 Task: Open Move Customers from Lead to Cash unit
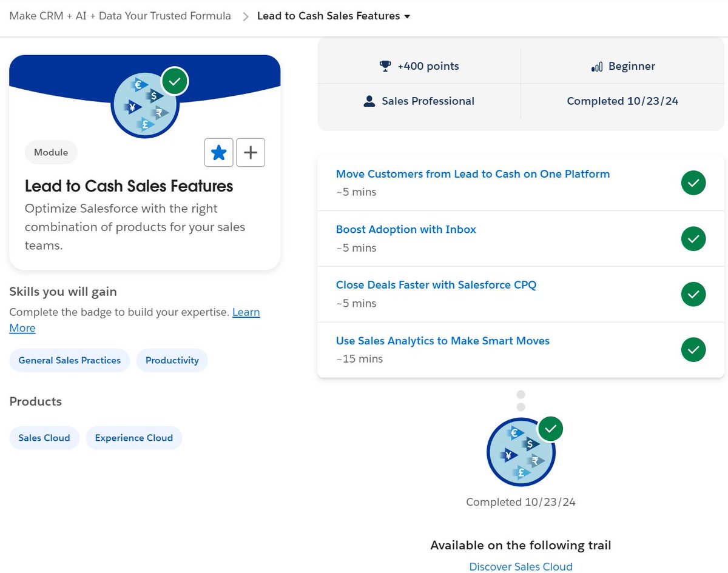click(x=473, y=174)
